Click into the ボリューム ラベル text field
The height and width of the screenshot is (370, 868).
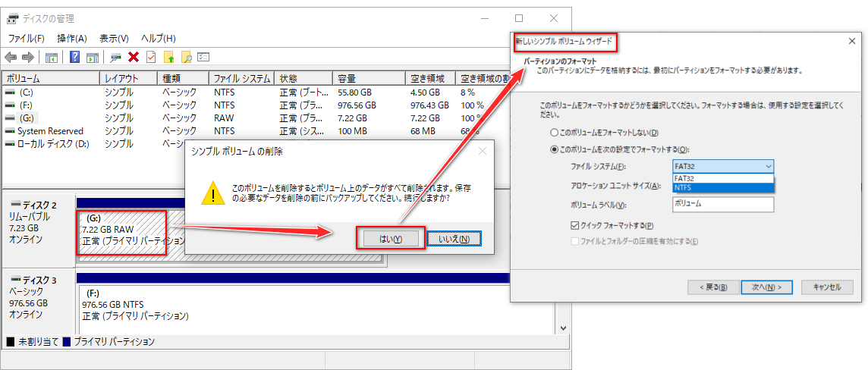click(723, 204)
